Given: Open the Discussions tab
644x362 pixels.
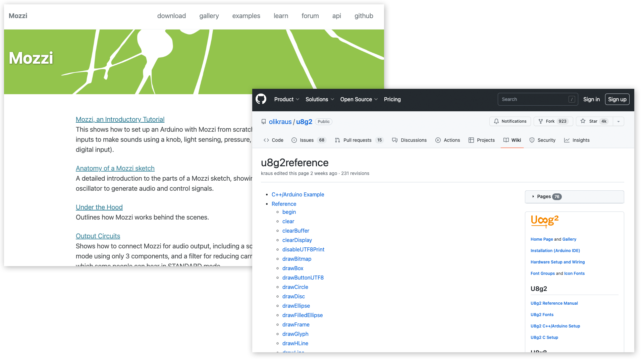Looking at the screenshot, I should tap(409, 140).
